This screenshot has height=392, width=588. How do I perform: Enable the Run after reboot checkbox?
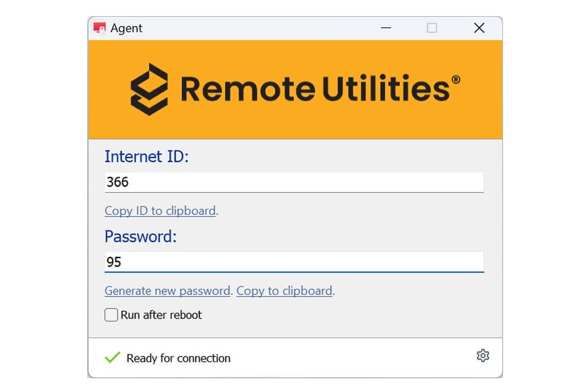111,314
